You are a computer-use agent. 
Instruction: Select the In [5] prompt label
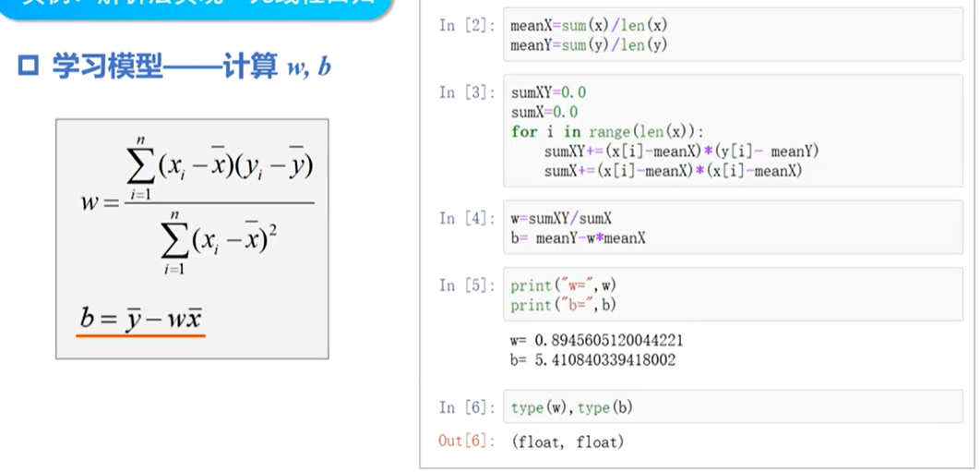tap(466, 285)
